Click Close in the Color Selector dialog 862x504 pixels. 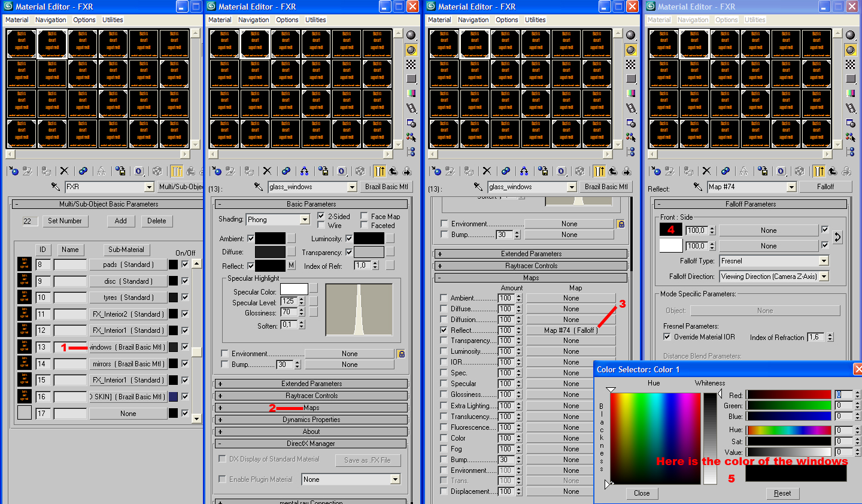pyautogui.click(x=642, y=493)
